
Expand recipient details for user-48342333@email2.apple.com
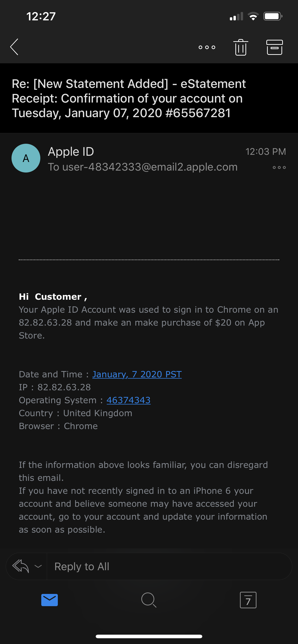click(143, 167)
